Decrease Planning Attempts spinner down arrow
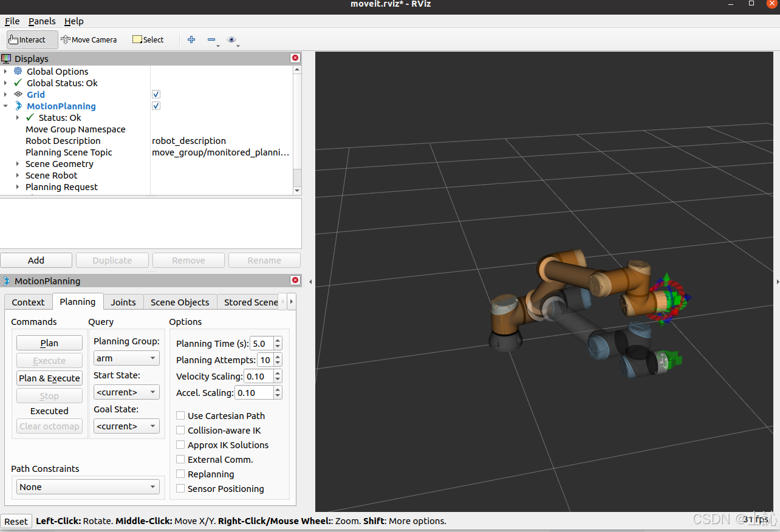The width and height of the screenshot is (780, 532). click(278, 363)
